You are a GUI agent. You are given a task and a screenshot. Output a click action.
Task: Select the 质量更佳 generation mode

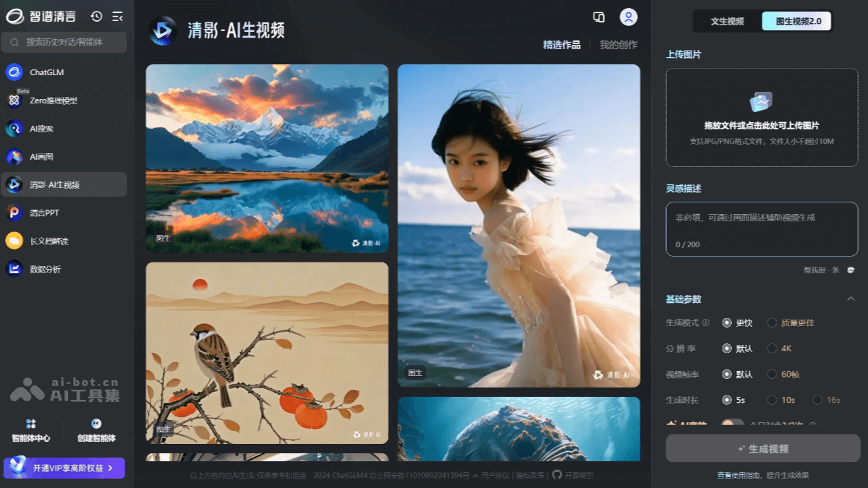[x=772, y=323]
